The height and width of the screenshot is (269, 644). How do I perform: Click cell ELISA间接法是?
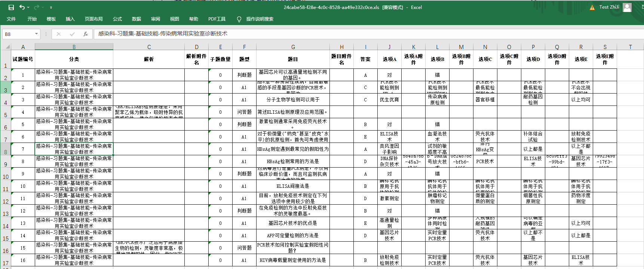click(x=293, y=186)
